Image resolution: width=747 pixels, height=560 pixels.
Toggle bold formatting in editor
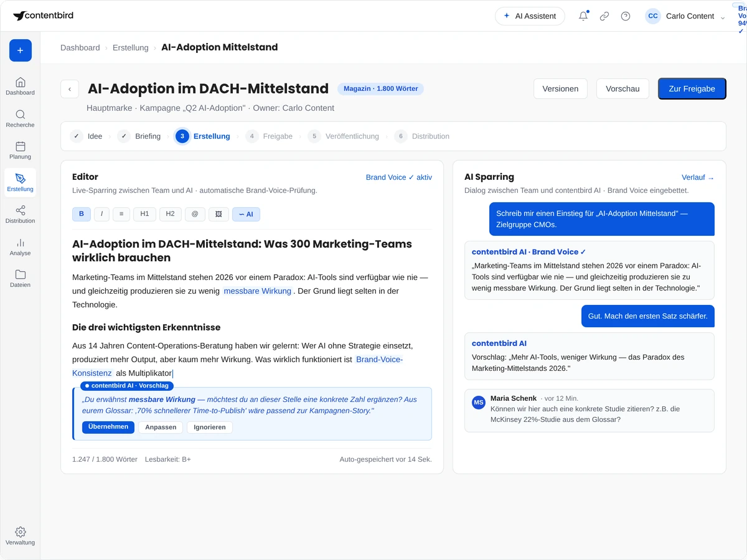(x=82, y=214)
